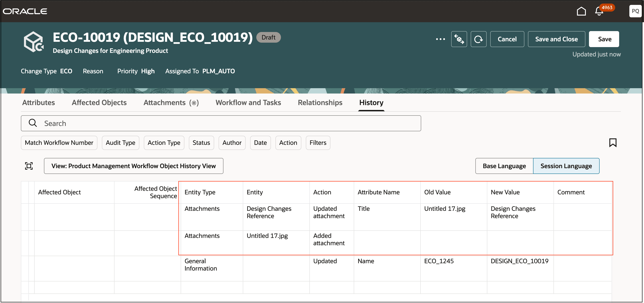Toggle full-screen table expand icon
Viewport: 644px width, 303px height.
[x=29, y=166]
